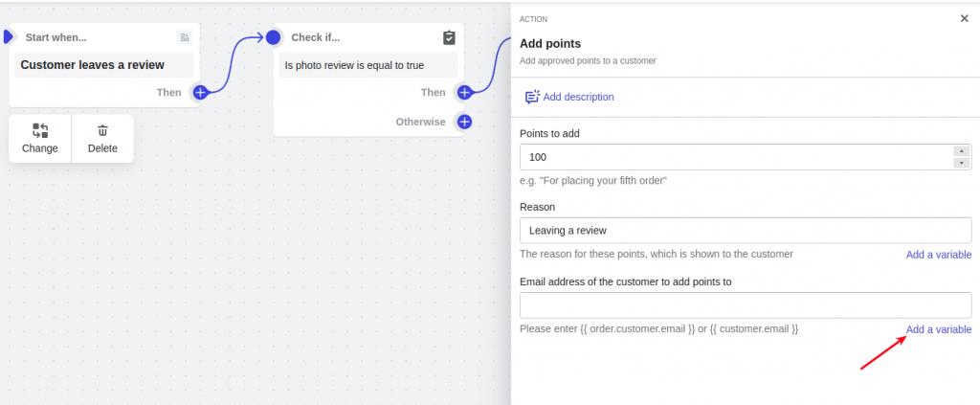Click into the Points to add field
The width and height of the screenshot is (980, 405).
point(736,157)
